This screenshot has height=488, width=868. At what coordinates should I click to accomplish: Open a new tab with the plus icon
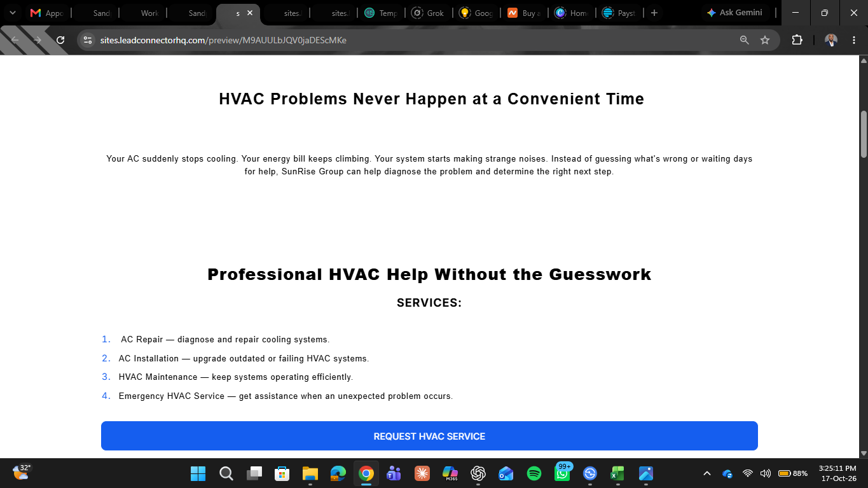coord(654,13)
